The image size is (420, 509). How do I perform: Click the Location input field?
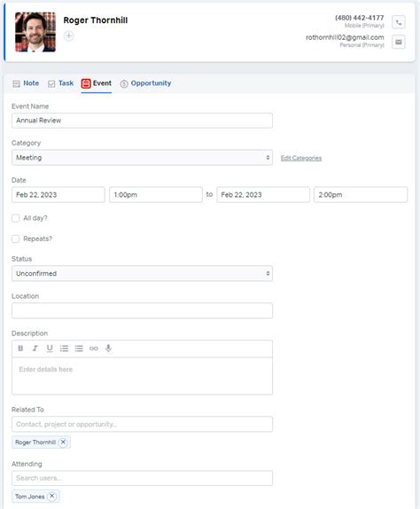click(142, 310)
